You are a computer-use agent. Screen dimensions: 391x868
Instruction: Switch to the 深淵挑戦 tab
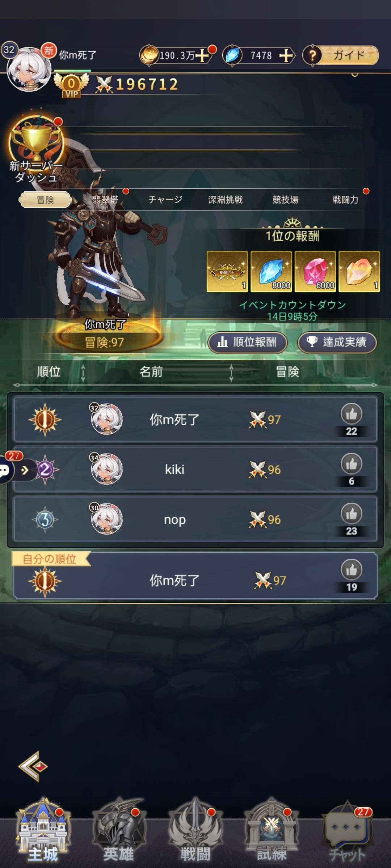[x=225, y=200]
